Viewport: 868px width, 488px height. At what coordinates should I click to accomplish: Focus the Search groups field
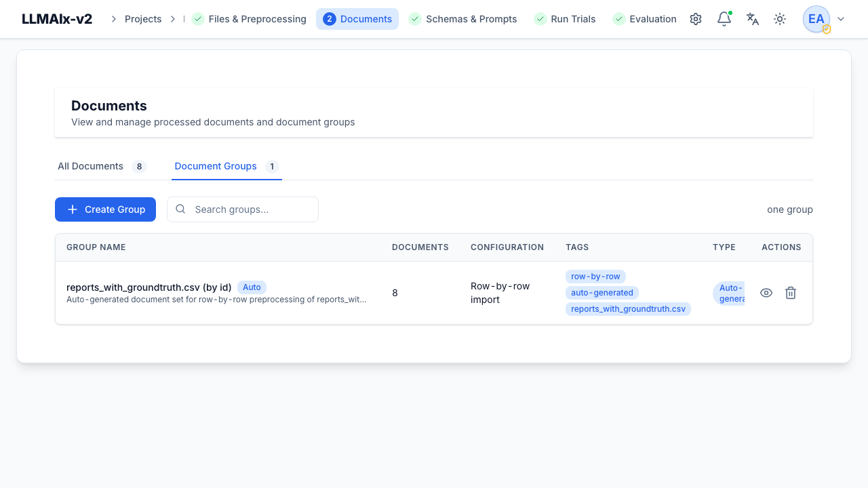point(243,209)
